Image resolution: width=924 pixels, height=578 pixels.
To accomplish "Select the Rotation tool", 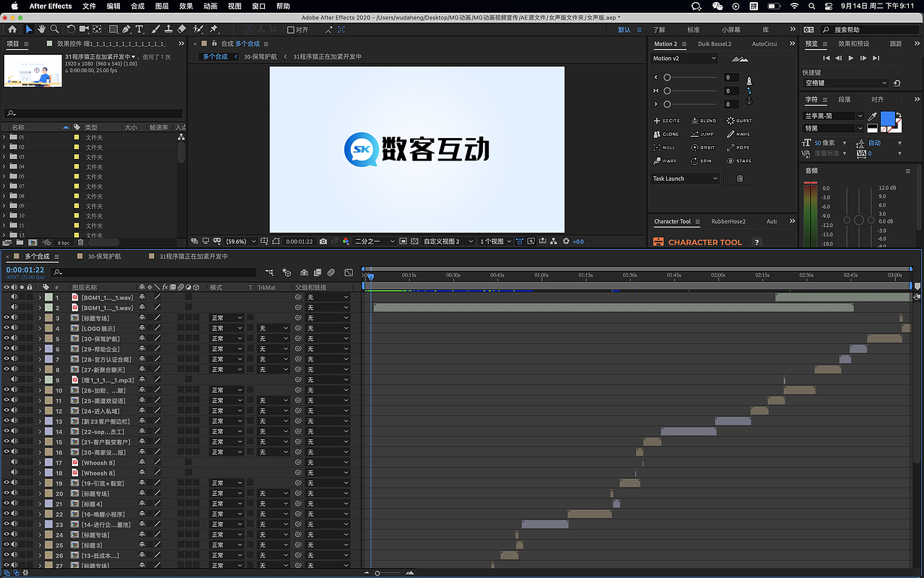I will pos(71,30).
